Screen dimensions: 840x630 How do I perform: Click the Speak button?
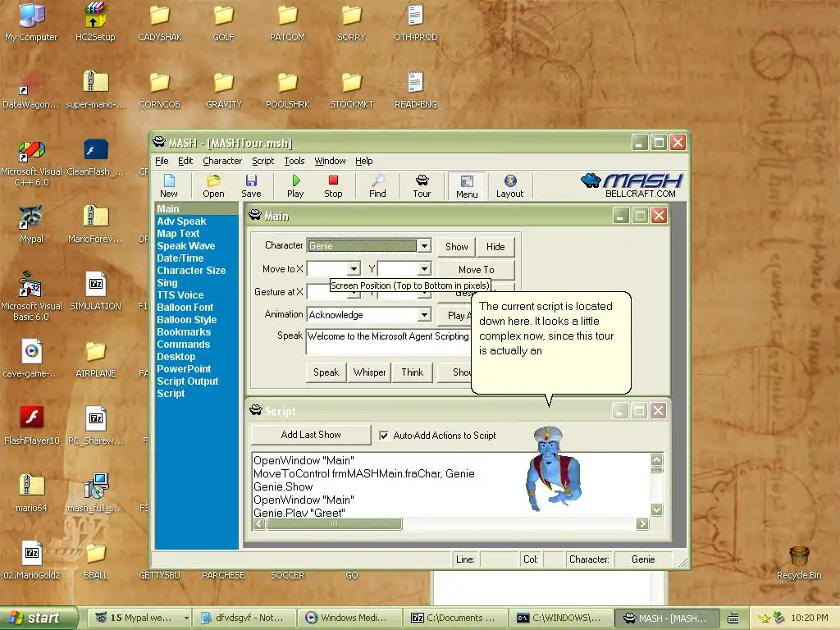point(326,372)
